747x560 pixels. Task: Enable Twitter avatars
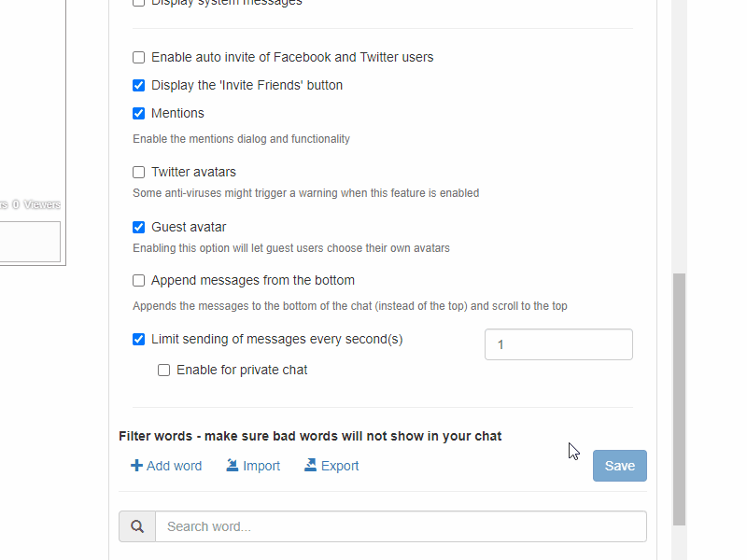coord(138,172)
